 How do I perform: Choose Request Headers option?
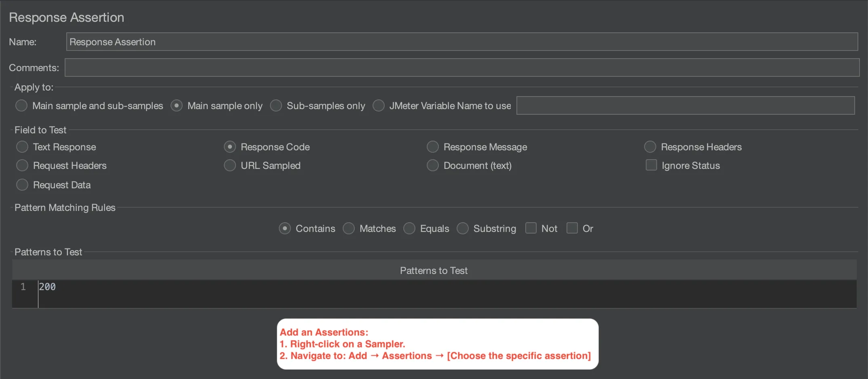[x=22, y=166]
